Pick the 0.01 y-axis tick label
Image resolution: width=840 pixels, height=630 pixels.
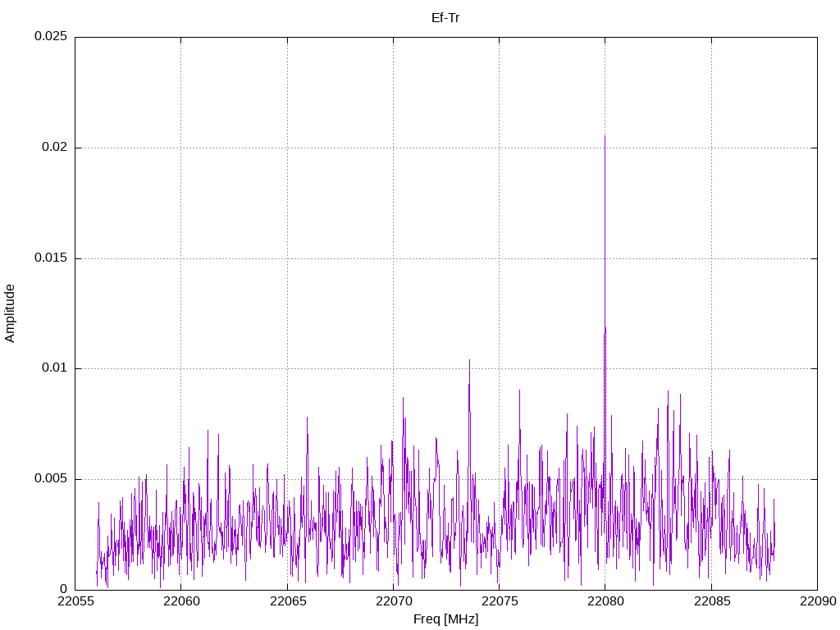53,368
